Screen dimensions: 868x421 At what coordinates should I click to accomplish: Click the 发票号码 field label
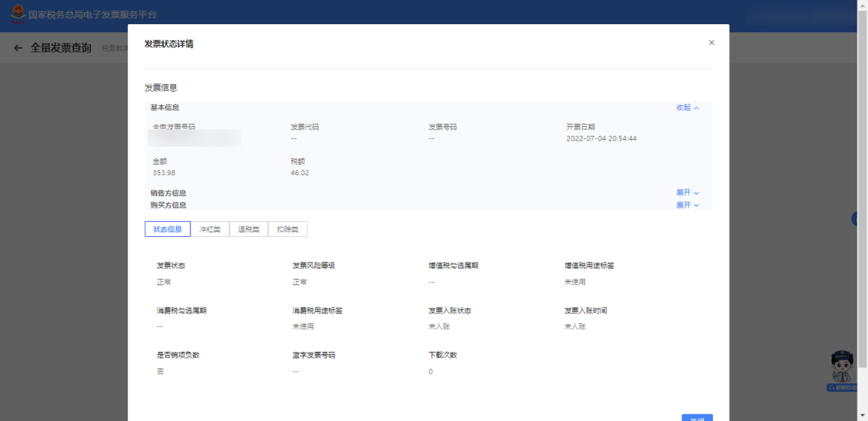[x=443, y=127]
